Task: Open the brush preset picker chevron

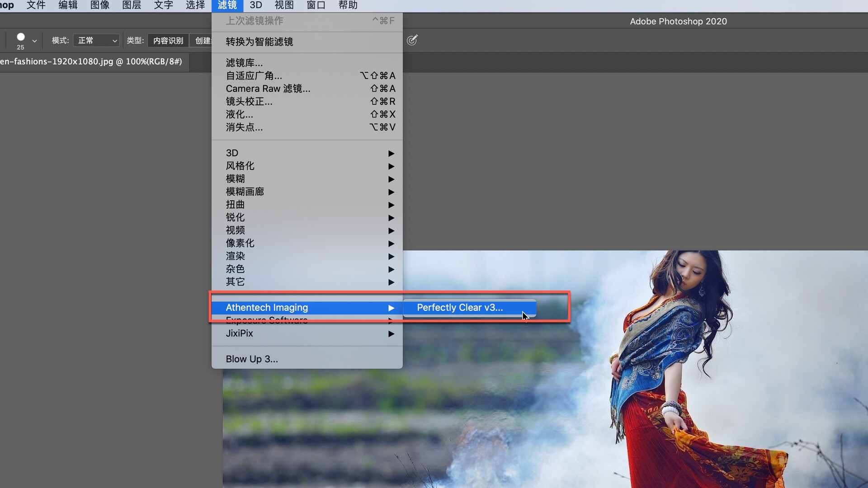Action: click(x=34, y=41)
